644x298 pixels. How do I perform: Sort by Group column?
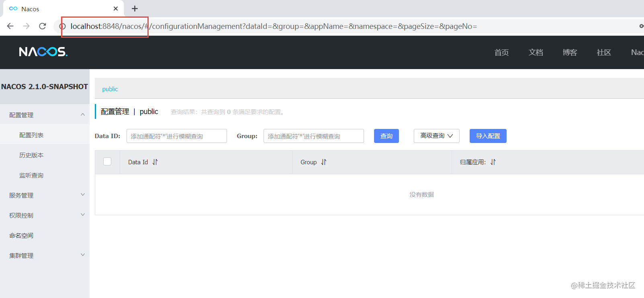[x=324, y=162]
